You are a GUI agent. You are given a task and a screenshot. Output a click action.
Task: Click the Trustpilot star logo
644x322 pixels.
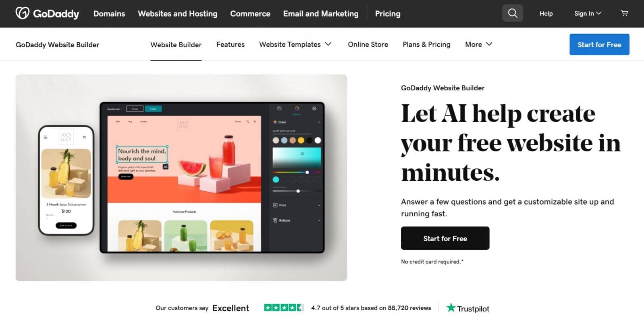(451, 307)
